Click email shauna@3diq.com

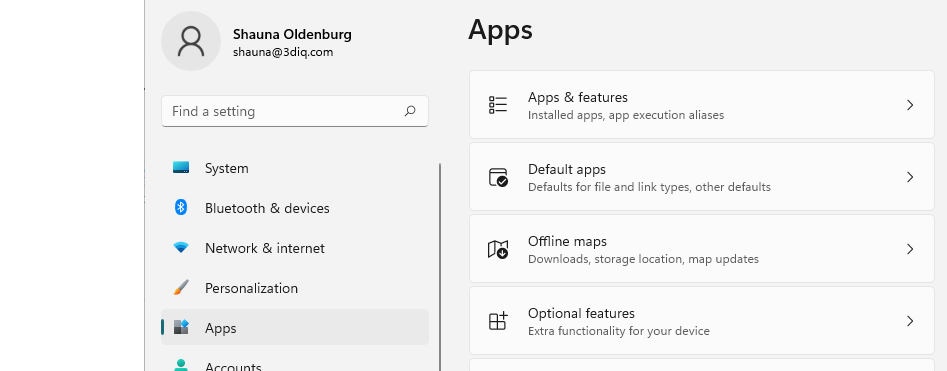(x=283, y=52)
